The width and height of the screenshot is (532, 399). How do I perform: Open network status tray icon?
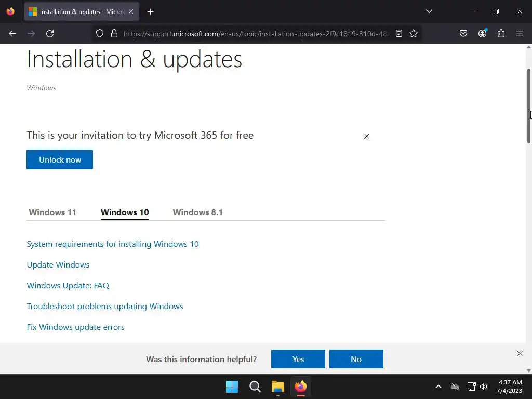(x=471, y=387)
